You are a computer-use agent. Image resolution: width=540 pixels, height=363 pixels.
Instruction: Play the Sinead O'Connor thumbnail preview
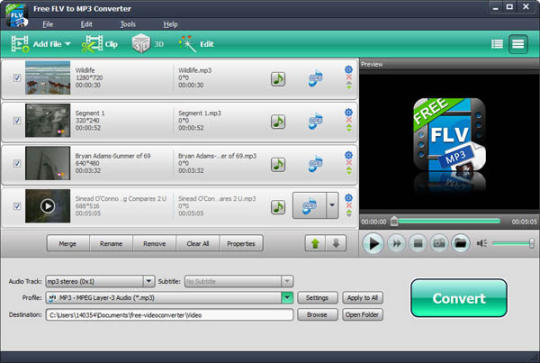(x=48, y=206)
